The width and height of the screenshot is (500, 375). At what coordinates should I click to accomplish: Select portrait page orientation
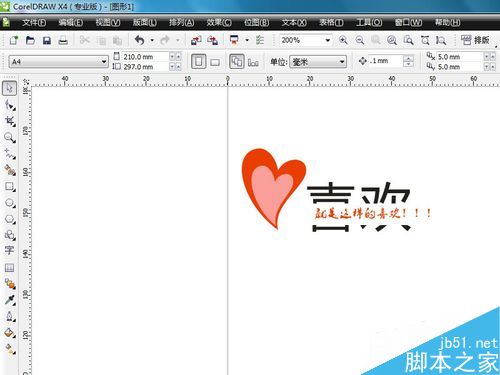[x=199, y=62]
